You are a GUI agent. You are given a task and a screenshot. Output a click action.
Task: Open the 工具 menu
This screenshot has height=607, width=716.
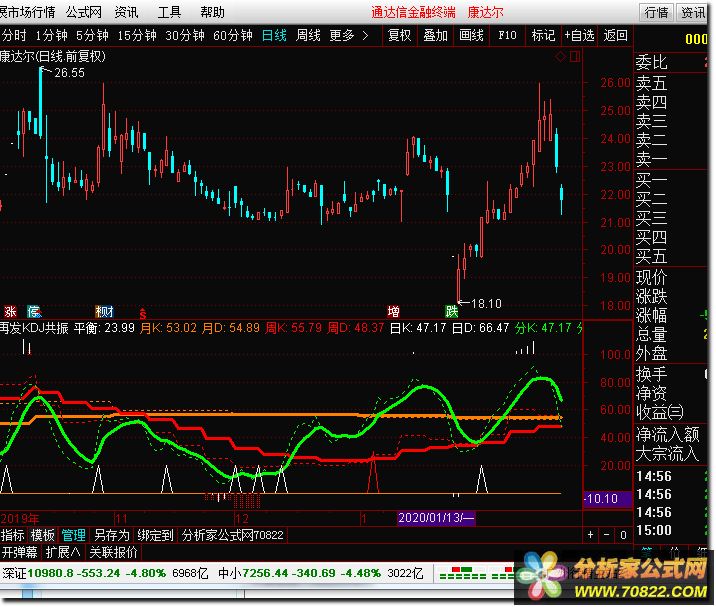tap(169, 12)
